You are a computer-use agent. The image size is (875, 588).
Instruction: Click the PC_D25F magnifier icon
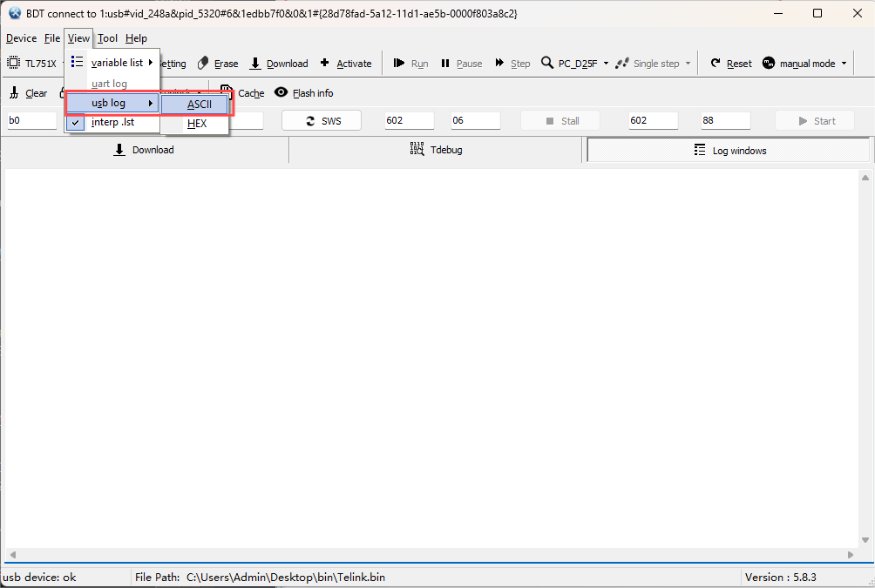coord(547,63)
